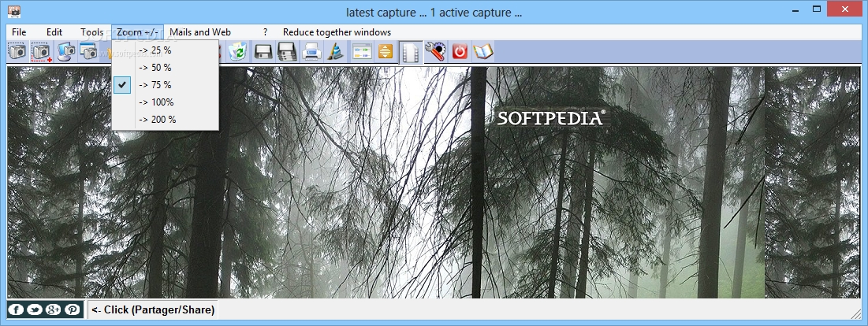Select the checked 75 % zoom option
The width and height of the screenshot is (868, 326).
(165, 84)
